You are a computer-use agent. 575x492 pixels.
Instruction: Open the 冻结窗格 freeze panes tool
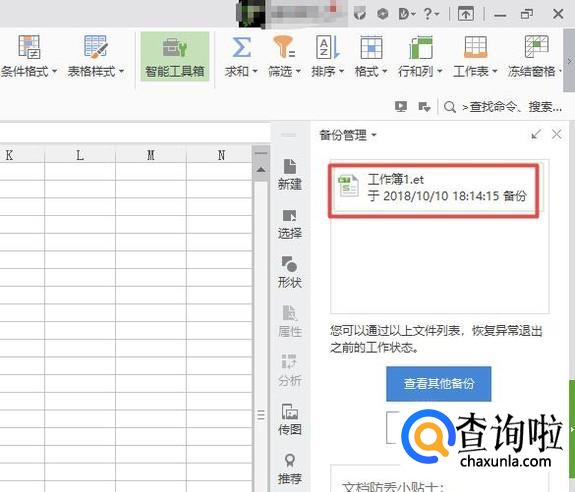pyautogui.click(x=535, y=57)
